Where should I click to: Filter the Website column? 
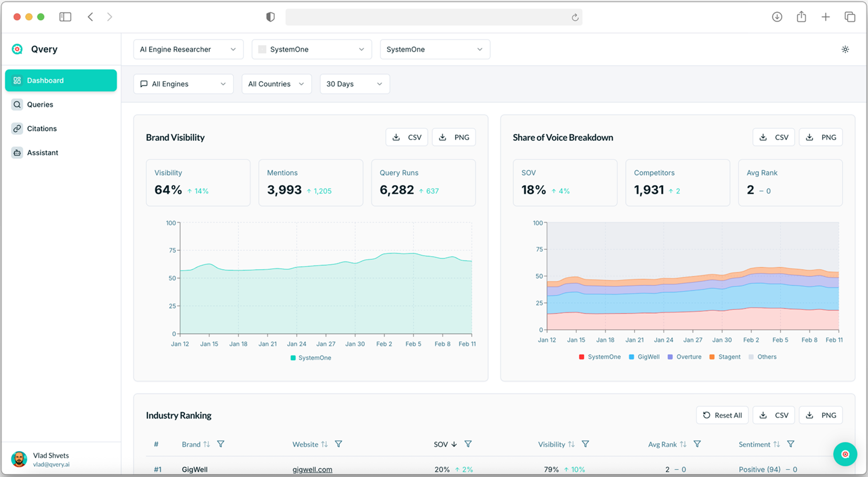tap(338, 444)
